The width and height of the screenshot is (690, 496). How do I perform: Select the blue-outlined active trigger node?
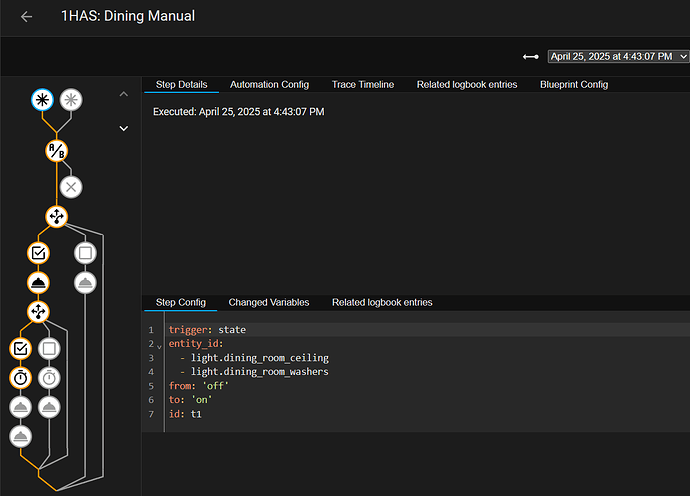(x=42, y=100)
